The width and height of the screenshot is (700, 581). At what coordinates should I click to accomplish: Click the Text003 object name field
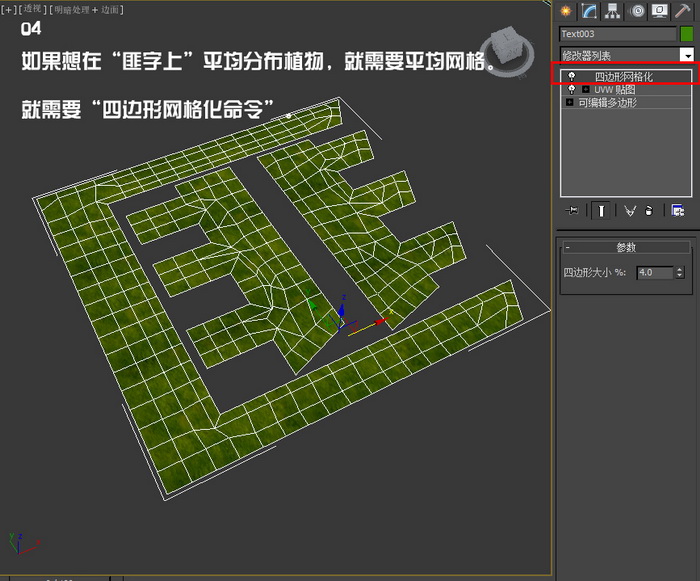tap(618, 34)
